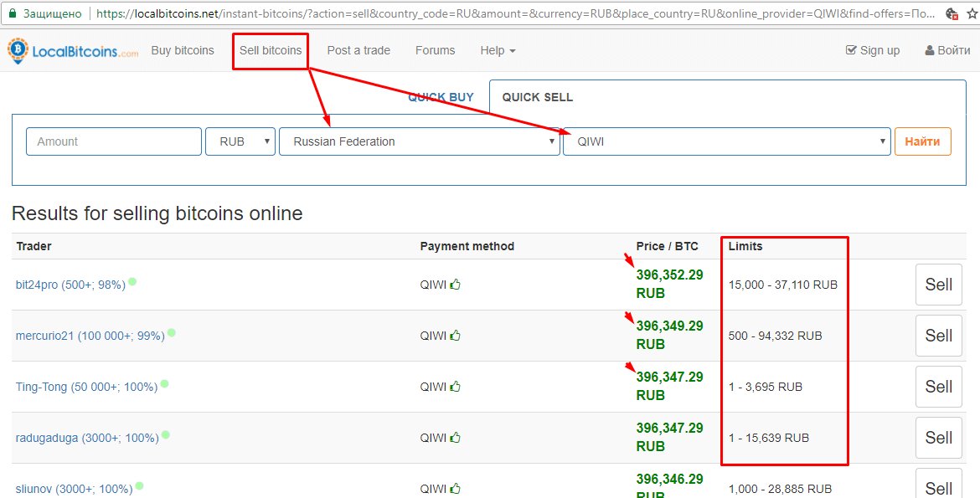Click the Войти login link
The image size is (980, 498).
click(947, 50)
